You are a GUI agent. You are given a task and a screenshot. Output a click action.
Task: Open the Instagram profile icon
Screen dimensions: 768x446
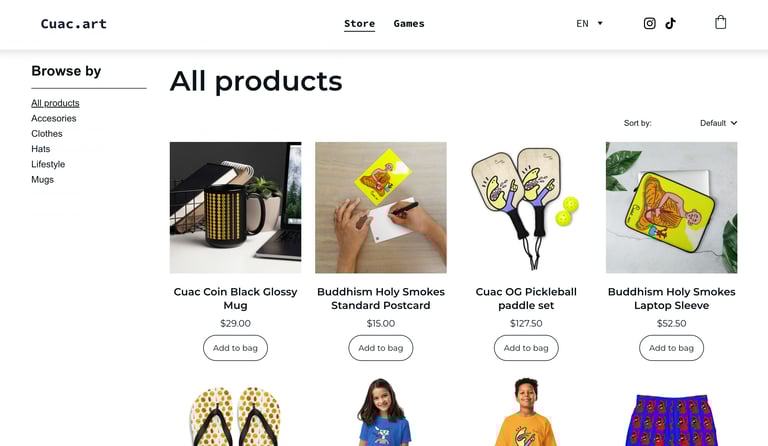click(649, 23)
